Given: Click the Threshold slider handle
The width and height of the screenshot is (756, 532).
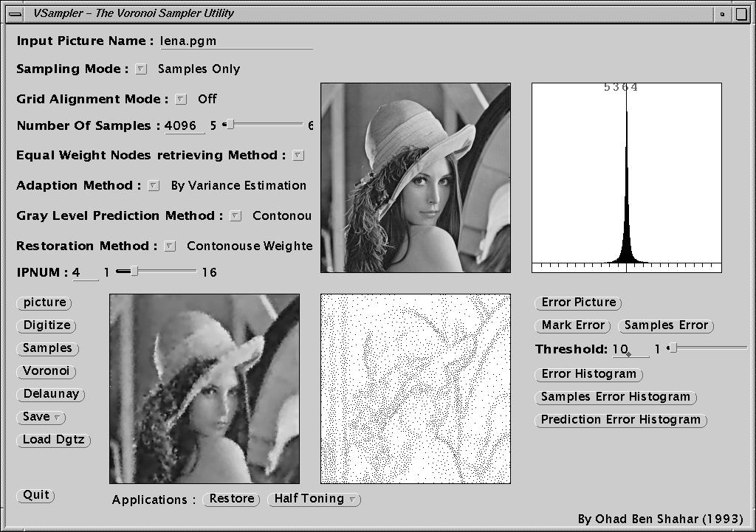Looking at the screenshot, I should 673,348.
